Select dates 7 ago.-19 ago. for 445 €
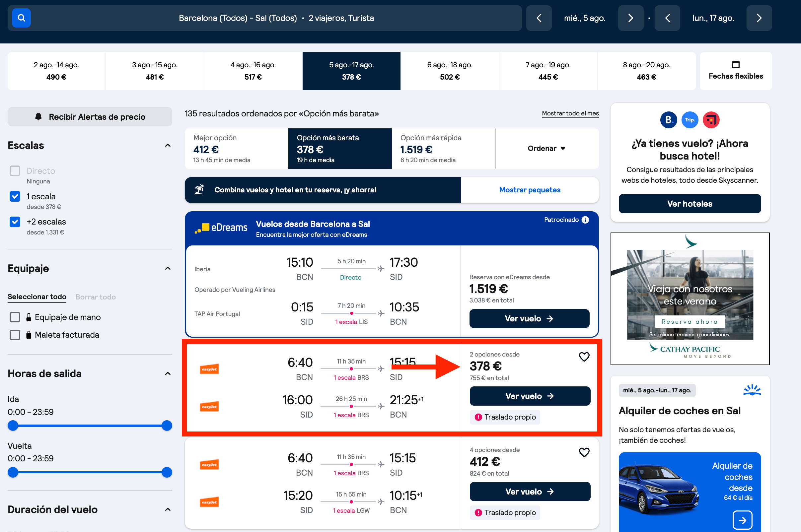 point(548,71)
